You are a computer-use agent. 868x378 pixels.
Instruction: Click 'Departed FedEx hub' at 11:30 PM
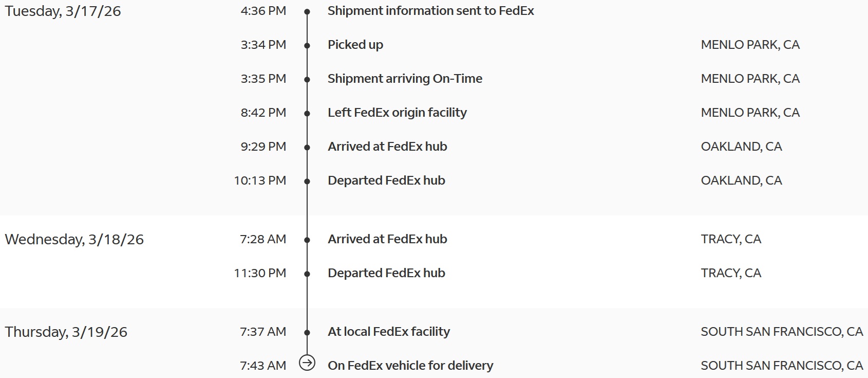pos(386,273)
